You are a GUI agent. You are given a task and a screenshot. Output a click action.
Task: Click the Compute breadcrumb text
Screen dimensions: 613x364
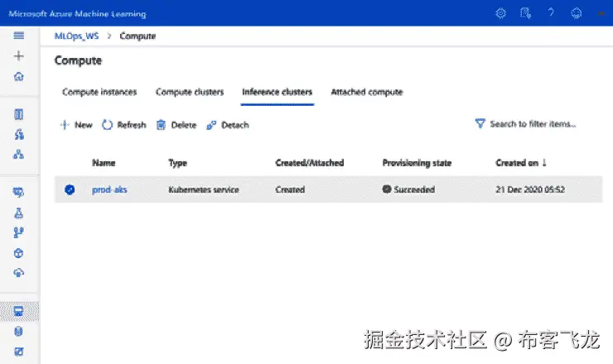tap(138, 36)
